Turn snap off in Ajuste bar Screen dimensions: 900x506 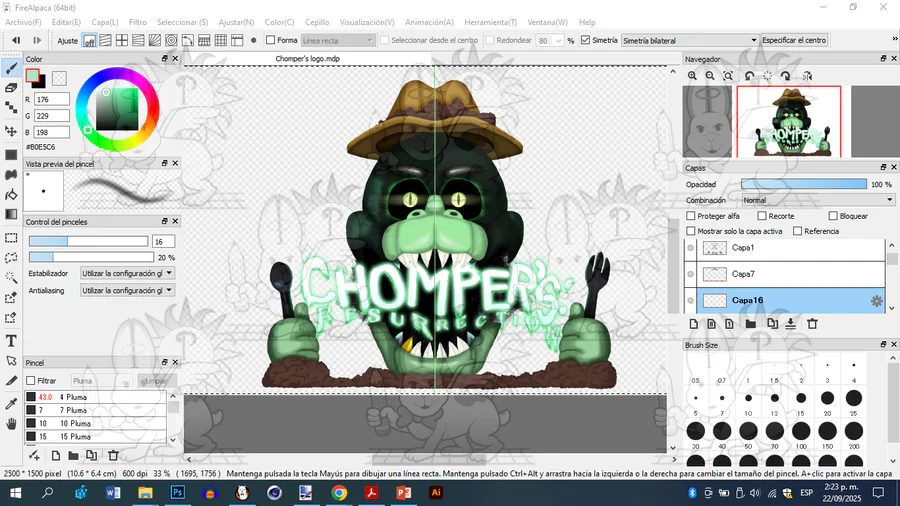[90, 41]
